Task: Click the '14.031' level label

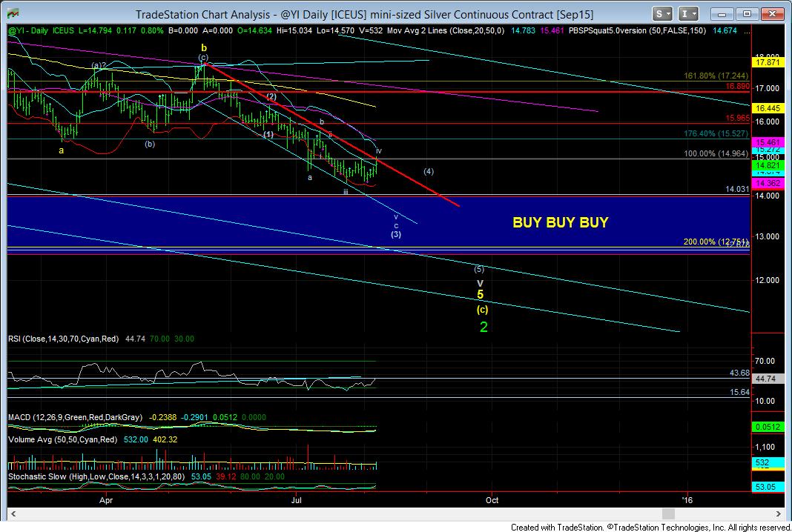Action: pos(737,189)
